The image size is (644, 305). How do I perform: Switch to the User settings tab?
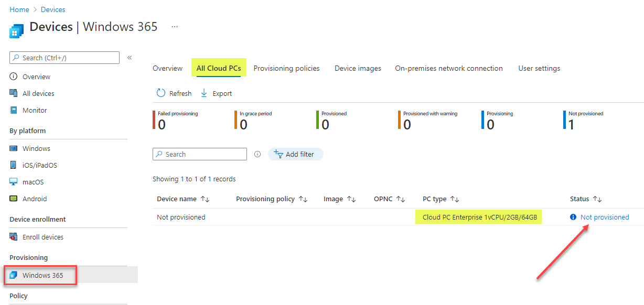point(539,68)
